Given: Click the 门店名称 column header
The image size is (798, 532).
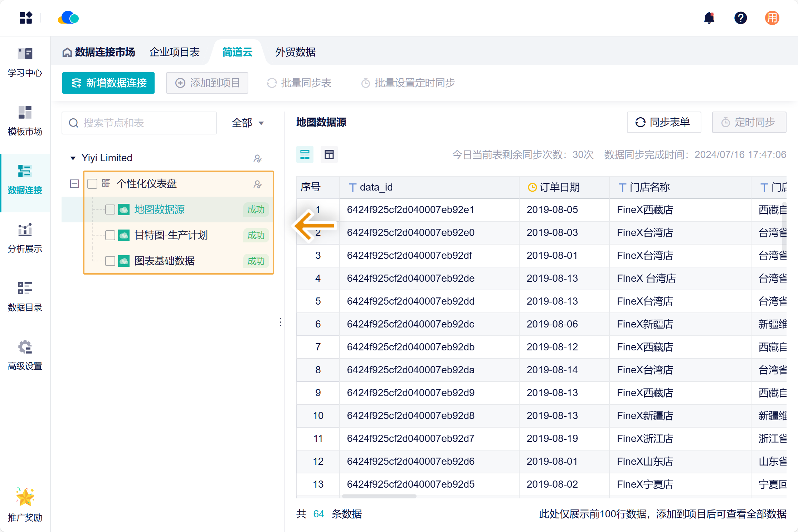Looking at the screenshot, I should [680, 187].
